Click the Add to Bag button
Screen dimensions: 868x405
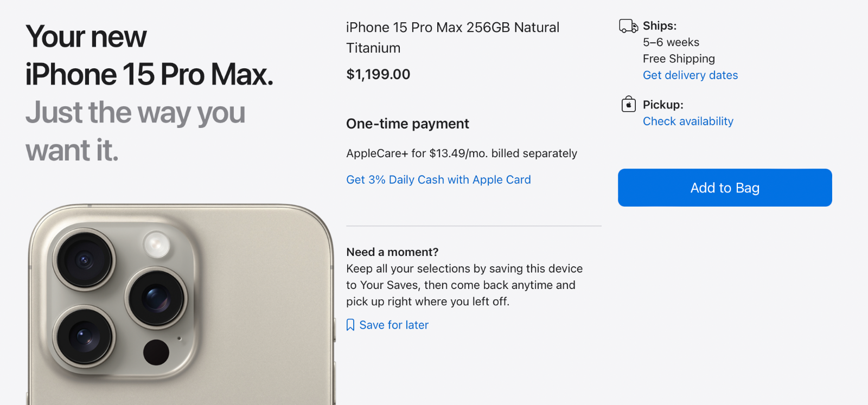[725, 188]
